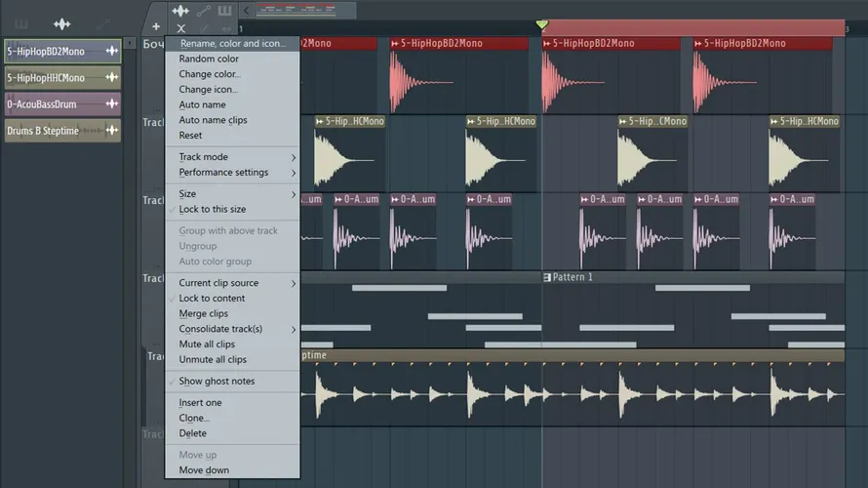Expand the Consolidate track(s) submenu
Screen dimensions: 868x488
(x=232, y=329)
